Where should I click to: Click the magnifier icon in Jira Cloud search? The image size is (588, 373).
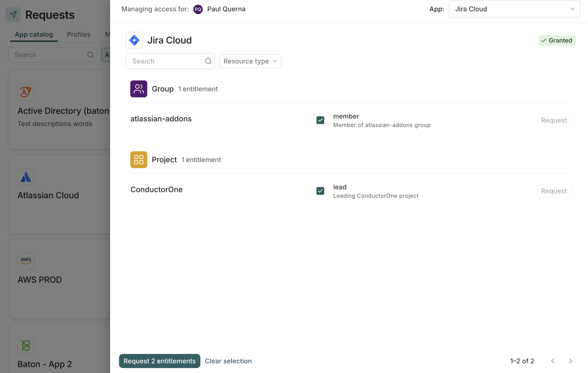(208, 61)
